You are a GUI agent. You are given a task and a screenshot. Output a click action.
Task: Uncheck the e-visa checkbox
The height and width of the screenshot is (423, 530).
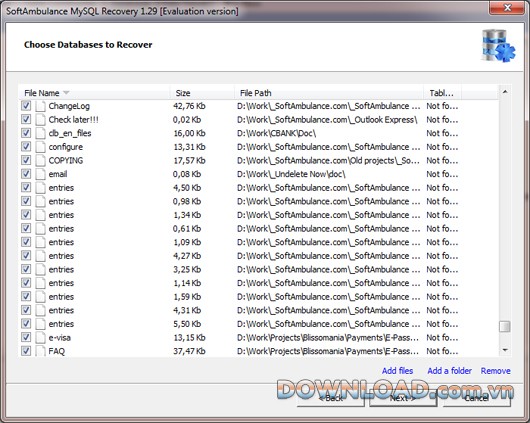(26, 337)
